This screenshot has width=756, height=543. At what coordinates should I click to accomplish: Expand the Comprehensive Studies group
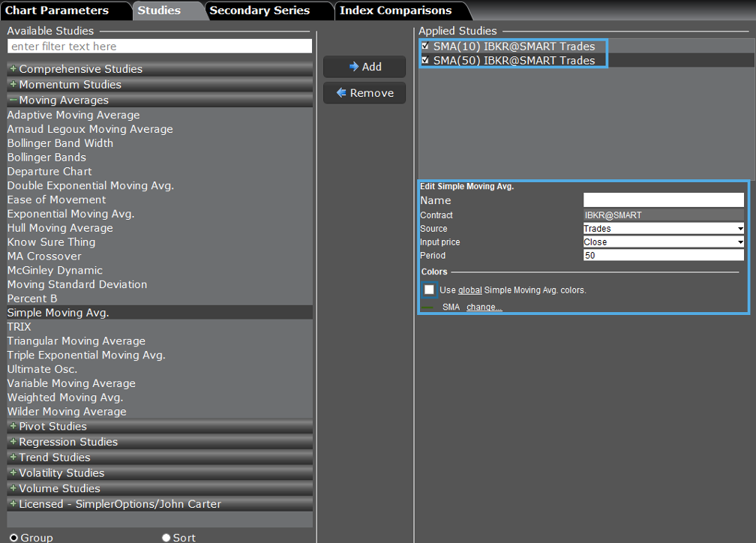pos(13,69)
